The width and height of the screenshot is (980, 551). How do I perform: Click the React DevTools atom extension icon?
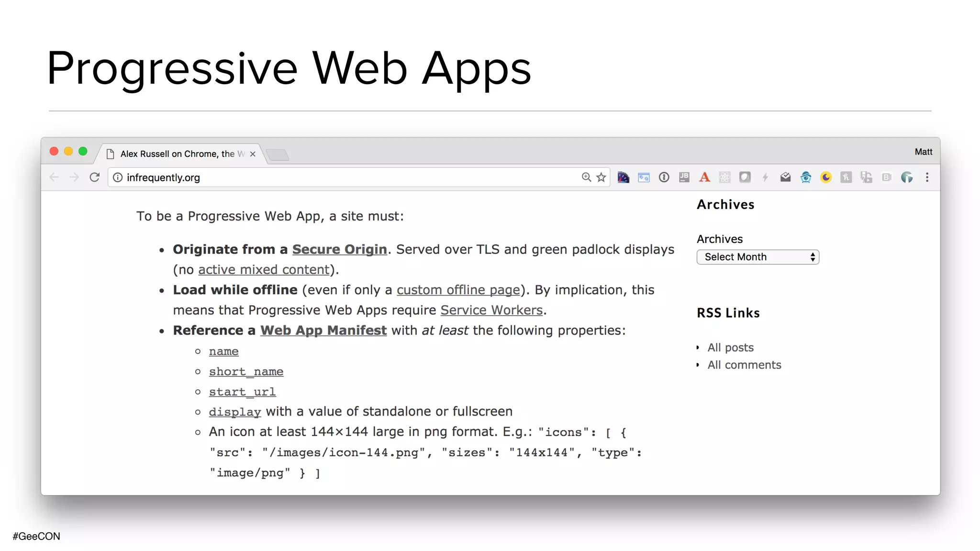[x=724, y=177]
